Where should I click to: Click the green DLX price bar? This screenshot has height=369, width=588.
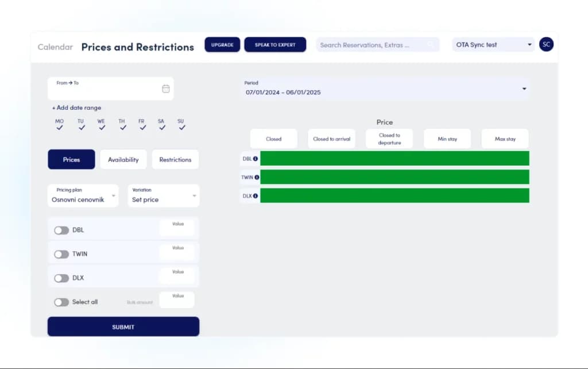(x=395, y=195)
